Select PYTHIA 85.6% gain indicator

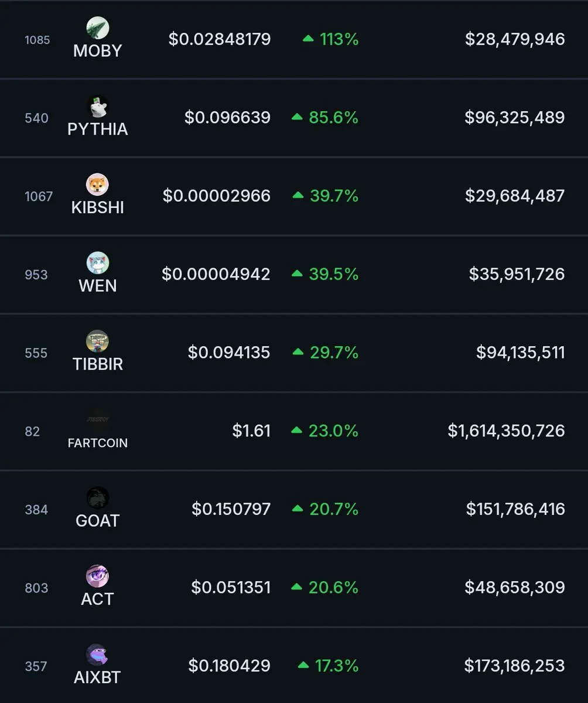(x=325, y=118)
